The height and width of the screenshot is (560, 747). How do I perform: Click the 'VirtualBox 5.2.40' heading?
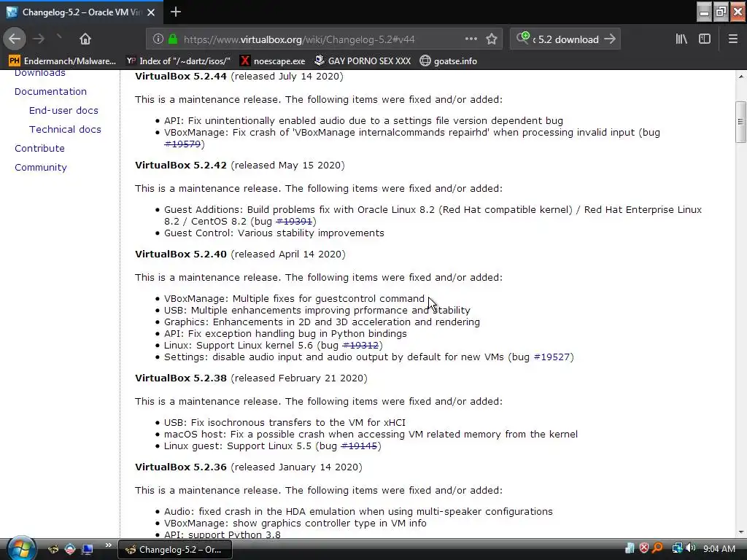[181, 254]
